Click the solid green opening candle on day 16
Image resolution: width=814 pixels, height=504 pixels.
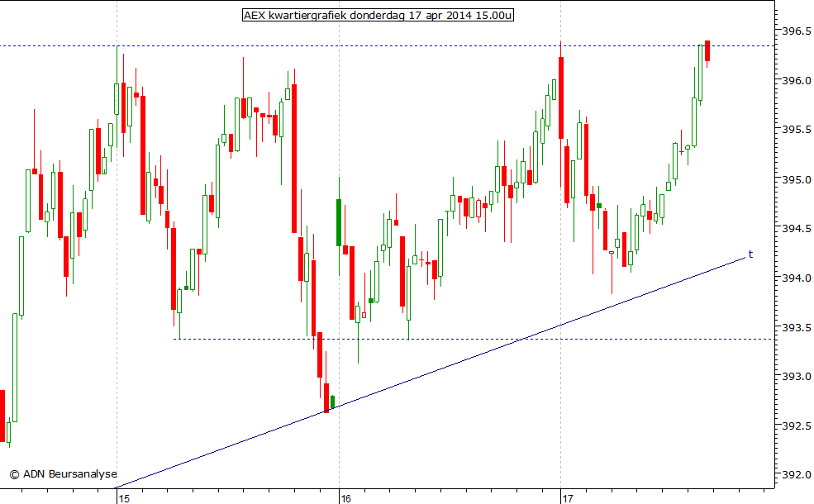339,222
